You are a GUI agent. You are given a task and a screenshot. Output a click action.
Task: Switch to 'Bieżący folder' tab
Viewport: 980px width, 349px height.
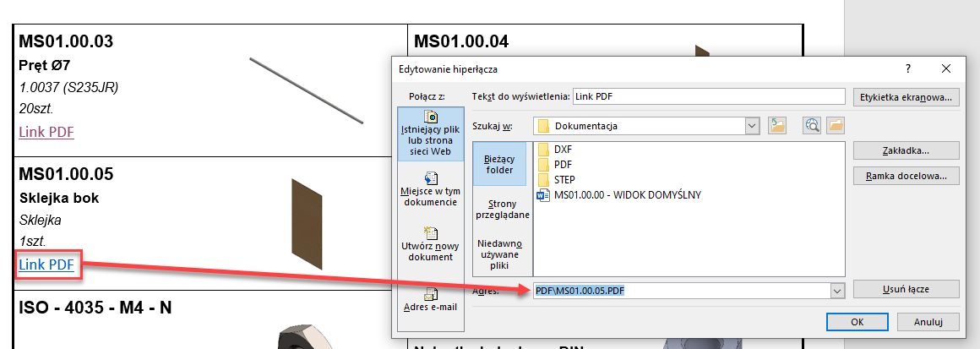point(500,163)
